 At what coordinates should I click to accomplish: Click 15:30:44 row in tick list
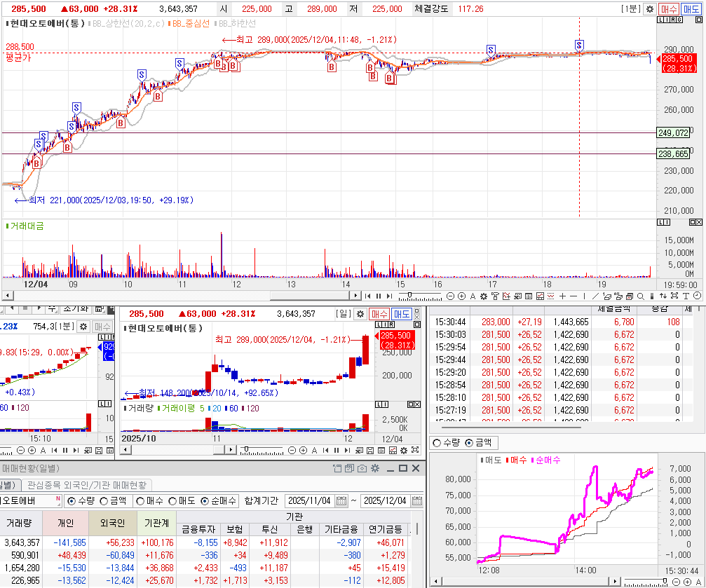(562, 322)
